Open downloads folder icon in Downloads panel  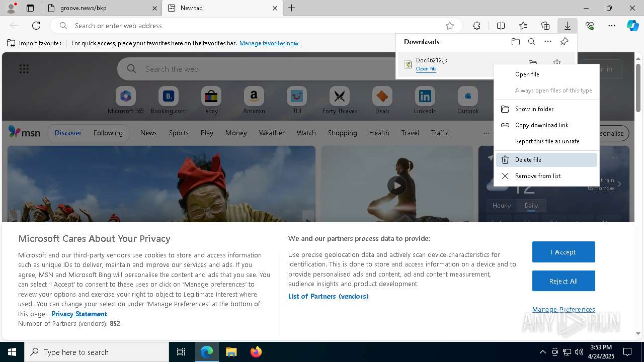tap(516, 42)
